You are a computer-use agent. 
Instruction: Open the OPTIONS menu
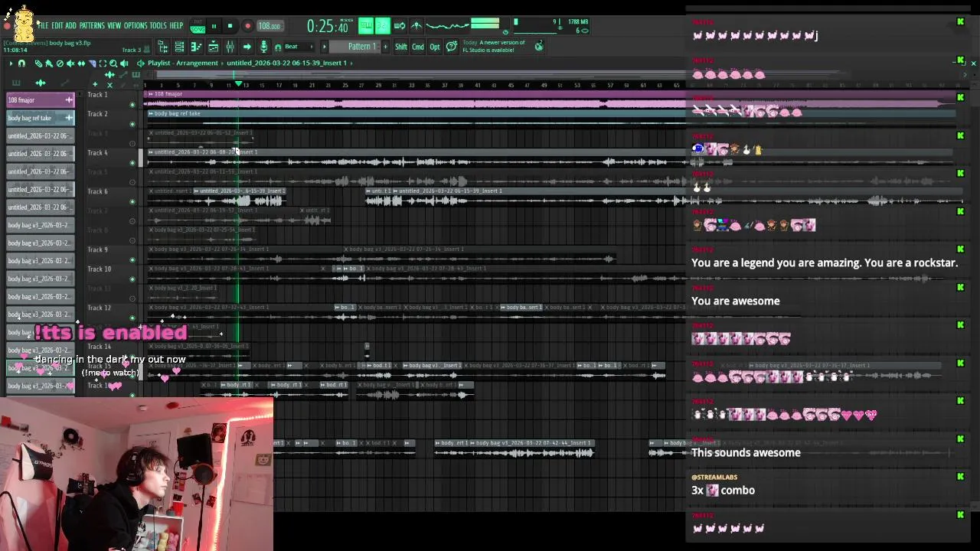(136, 25)
